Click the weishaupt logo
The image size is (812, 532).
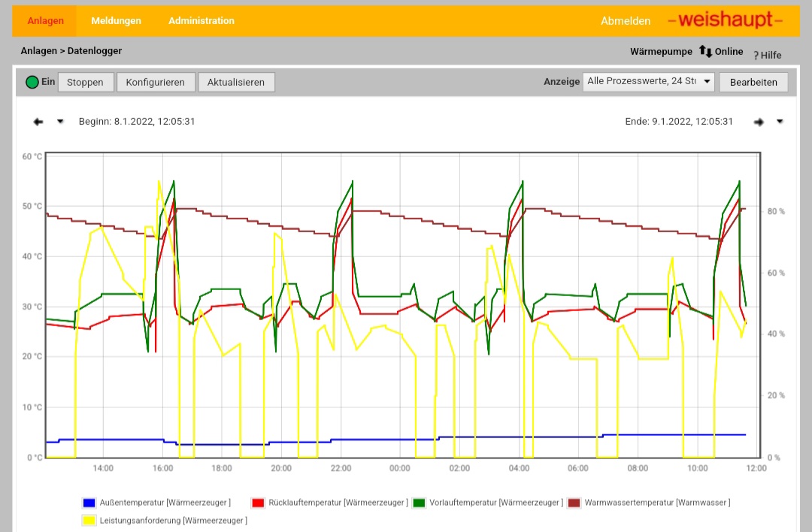[725, 20]
